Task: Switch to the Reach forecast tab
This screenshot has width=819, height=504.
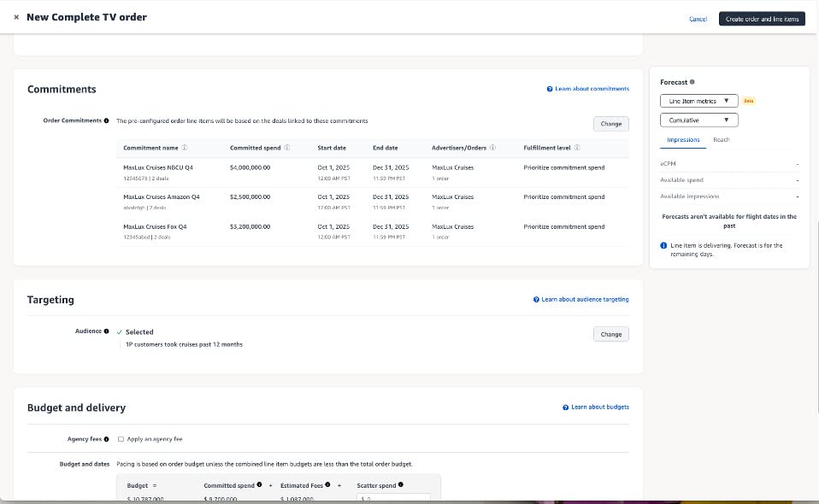Action: pos(721,140)
